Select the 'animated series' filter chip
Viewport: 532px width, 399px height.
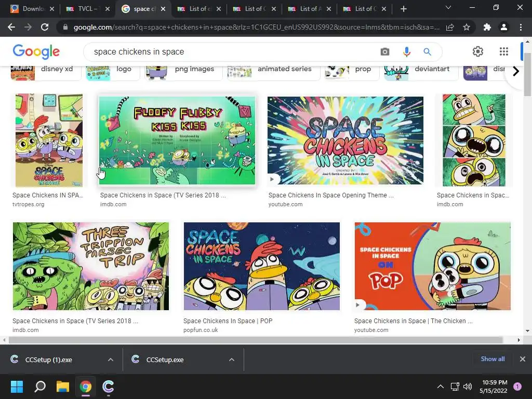273,71
